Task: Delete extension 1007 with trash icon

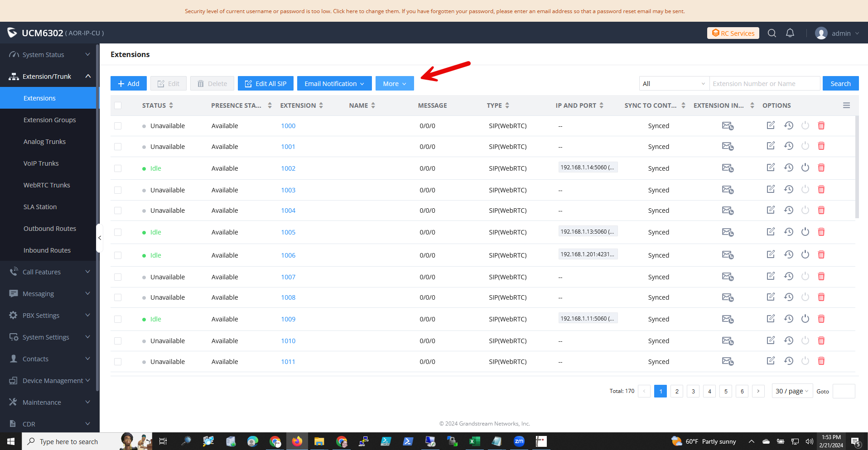Action: (821, 277)
